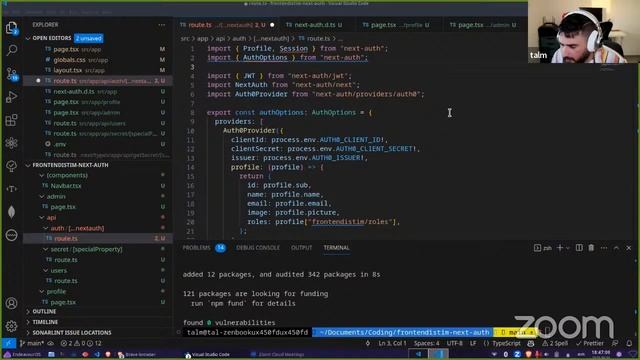Open the Search view in activity bar
This screenshot has width=640, height=360.
11,51
